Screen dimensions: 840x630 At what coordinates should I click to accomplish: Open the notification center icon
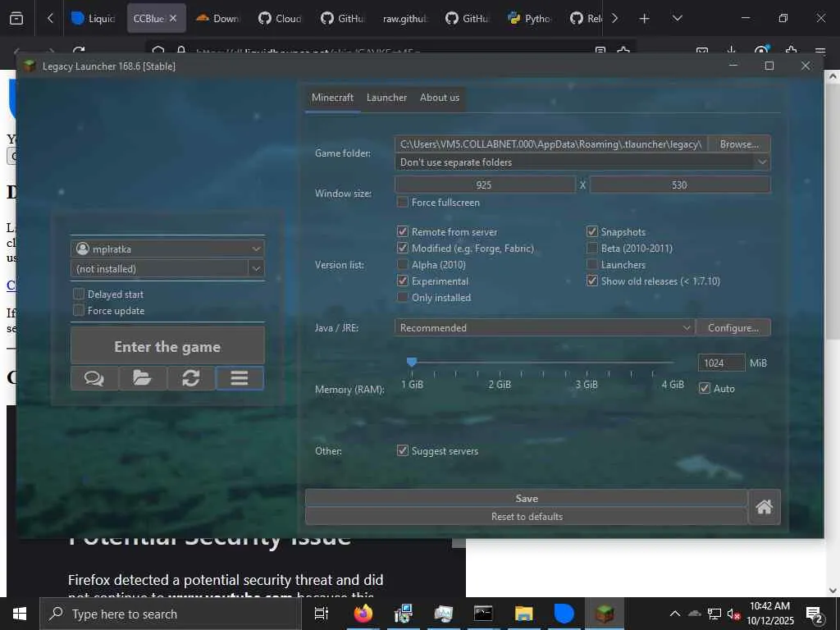coord(815,614)
